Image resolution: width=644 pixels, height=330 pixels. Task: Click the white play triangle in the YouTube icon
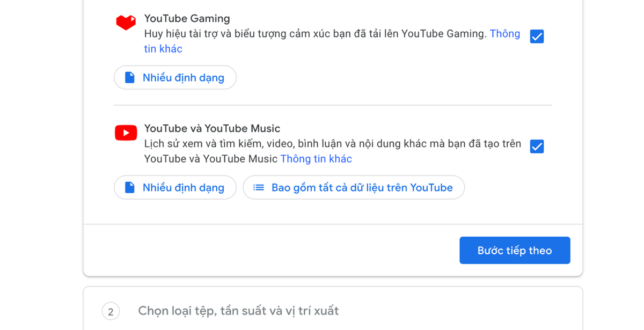[127, 133]
